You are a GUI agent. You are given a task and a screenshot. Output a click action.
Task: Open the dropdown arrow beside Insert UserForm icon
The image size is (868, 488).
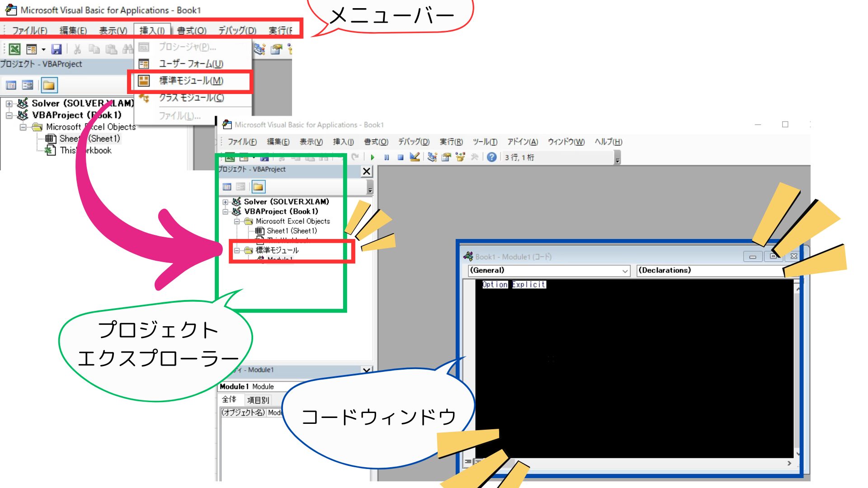(43, 49)
